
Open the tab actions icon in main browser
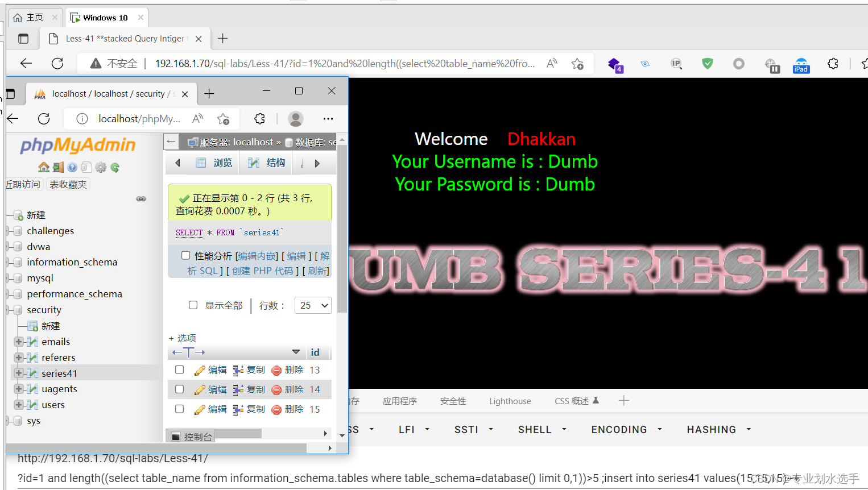(x=23, y=39)
